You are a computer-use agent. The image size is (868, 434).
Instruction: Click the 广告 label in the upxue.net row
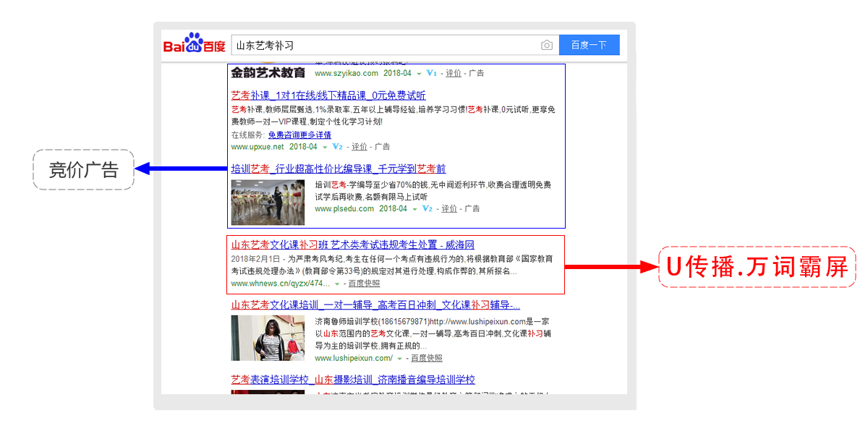tap(383, 147)
